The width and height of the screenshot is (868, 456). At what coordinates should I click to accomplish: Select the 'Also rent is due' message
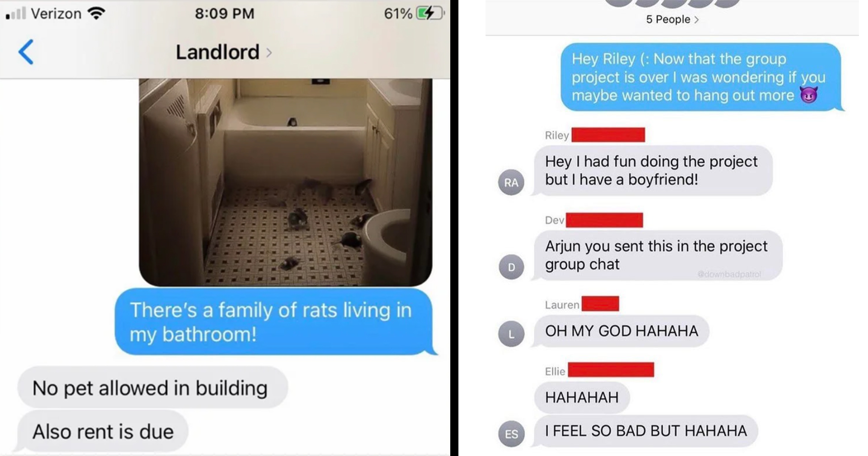pyautogui.click(x=102, y=431)
